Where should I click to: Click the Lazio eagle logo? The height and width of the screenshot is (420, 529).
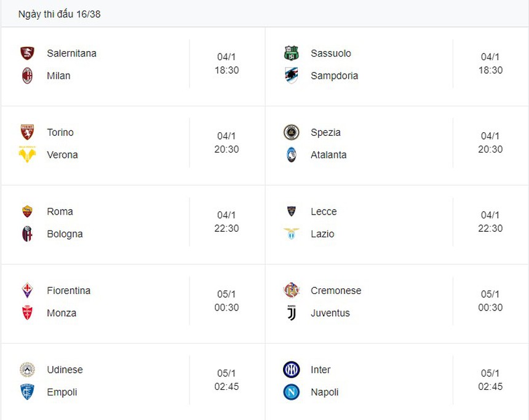(291, 234)
